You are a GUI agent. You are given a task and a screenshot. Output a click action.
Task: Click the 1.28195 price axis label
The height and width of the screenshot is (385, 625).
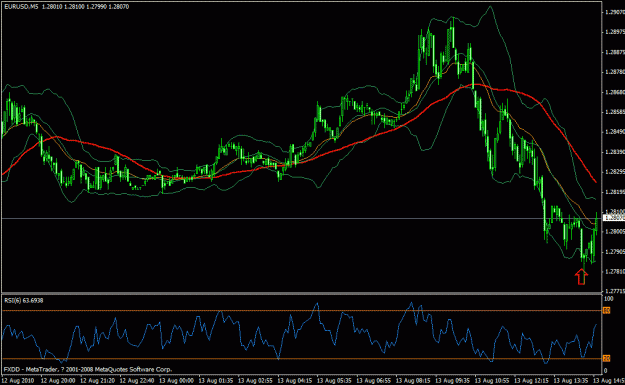pyautogui.click(x=615, y=192)
